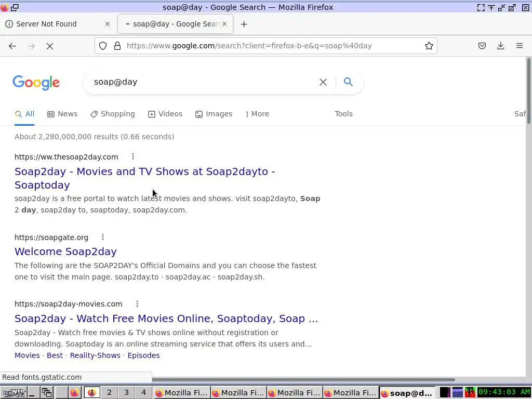This screenshot has height=399, width=532.
Task: Switch to Shopping results
Action: tap(113, 114)
